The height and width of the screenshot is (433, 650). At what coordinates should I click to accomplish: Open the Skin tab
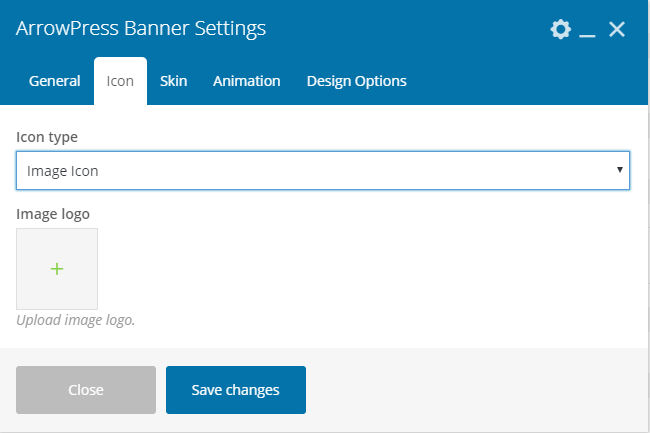pos(173,81)
